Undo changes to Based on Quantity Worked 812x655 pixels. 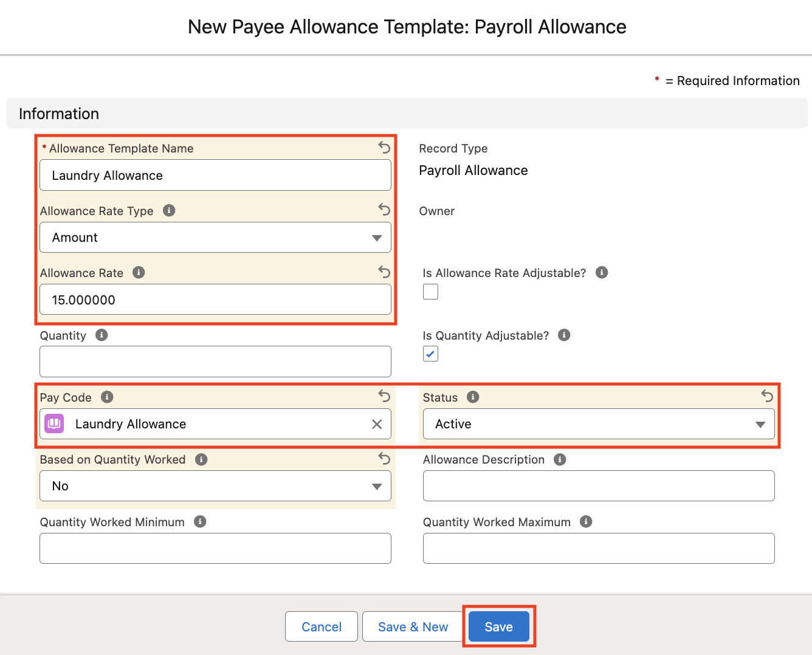click(384, 458)
